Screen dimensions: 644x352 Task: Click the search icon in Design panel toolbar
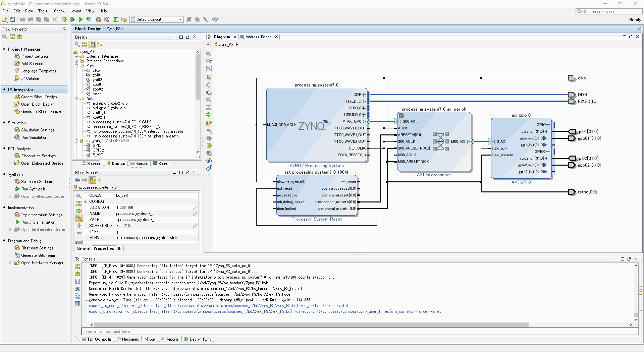[77, 44]
